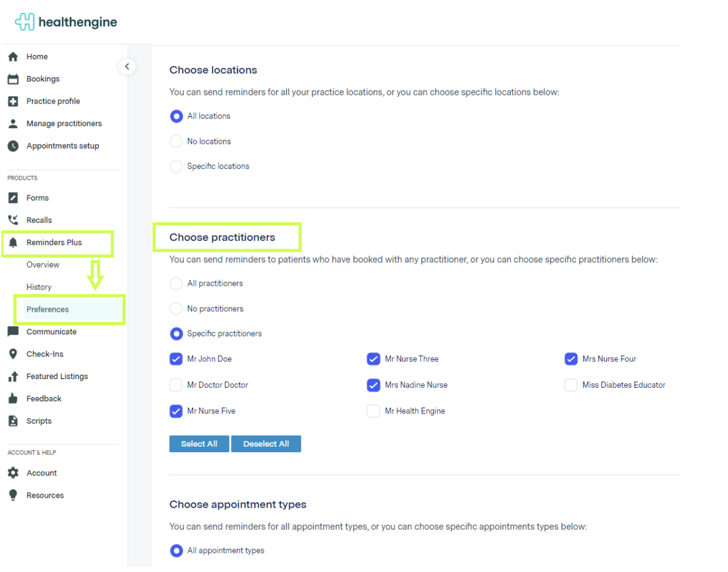
Task: Open Manage practitioners page
Action: 64,123
